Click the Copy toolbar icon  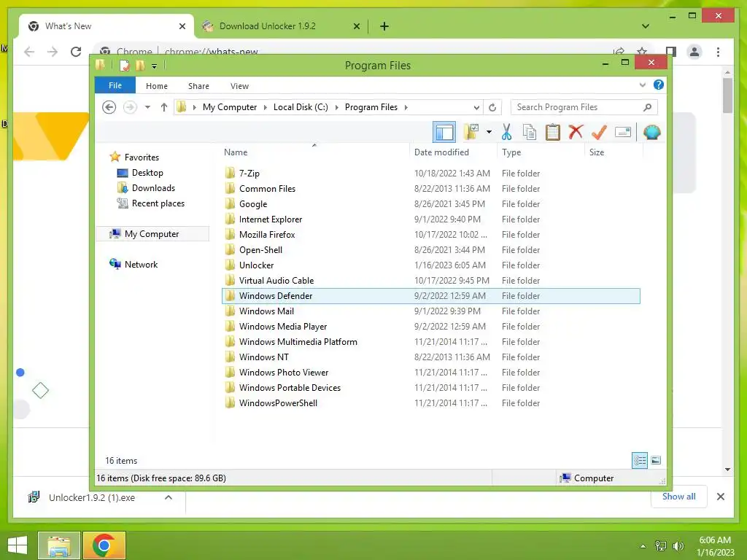click(x=530, y=132)
